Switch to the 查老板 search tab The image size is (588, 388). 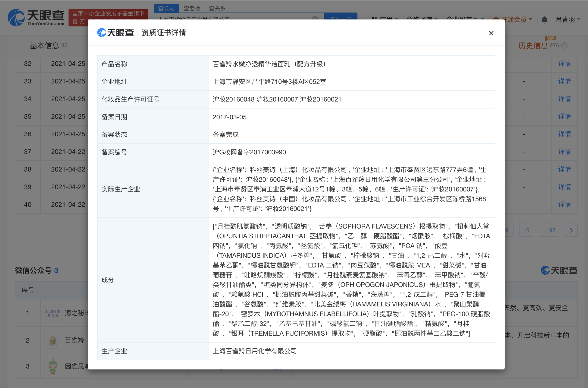point(192,8)
